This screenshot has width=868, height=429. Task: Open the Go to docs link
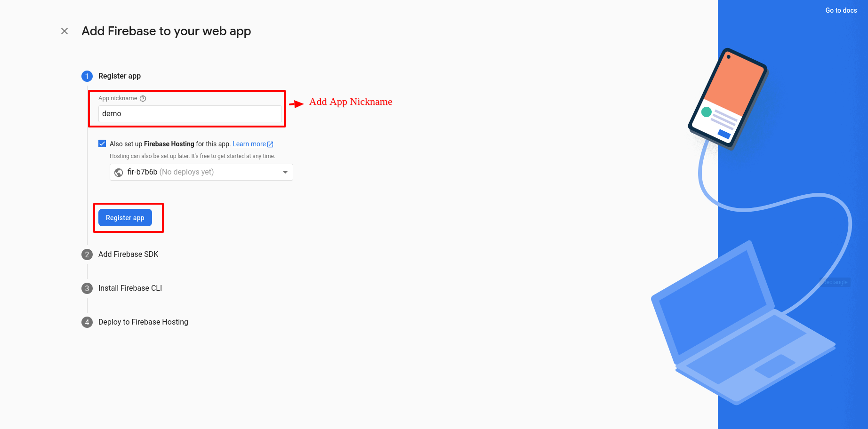pos(841,10)
